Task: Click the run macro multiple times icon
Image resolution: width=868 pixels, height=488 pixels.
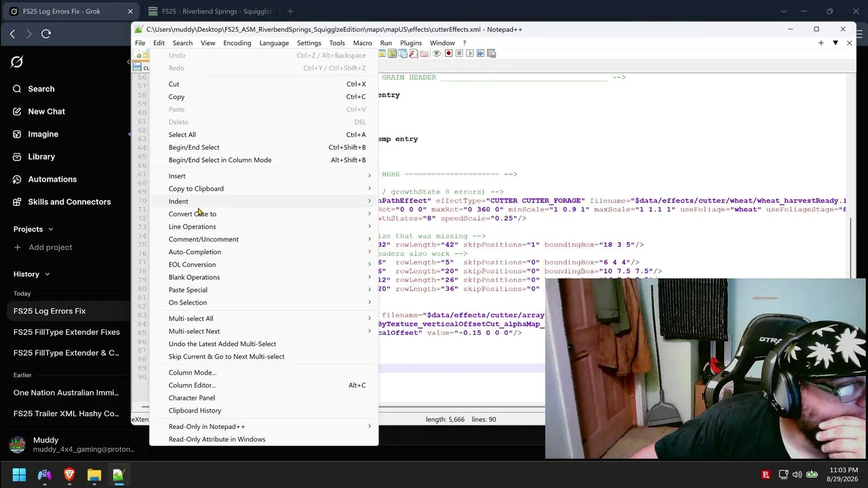Action: pyautogui.click(x=480, y=54)
